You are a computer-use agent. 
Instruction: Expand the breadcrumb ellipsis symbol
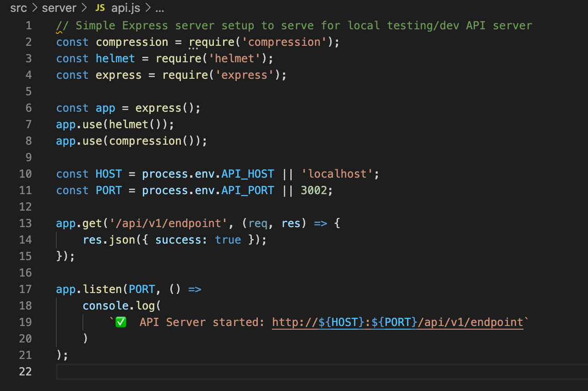[x=160, y=8]
